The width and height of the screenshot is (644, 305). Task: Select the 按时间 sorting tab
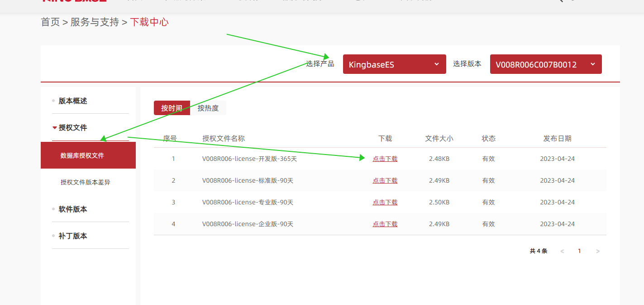(172, 108)
